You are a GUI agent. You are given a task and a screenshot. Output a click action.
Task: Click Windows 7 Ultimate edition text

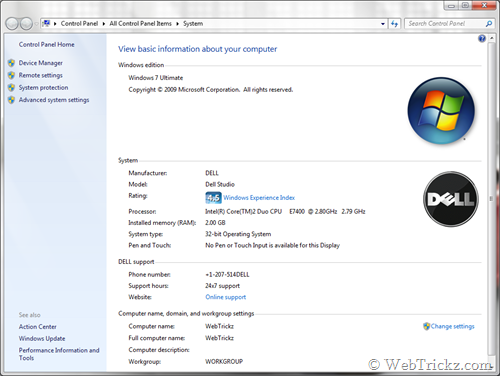(x=156, y=78)
